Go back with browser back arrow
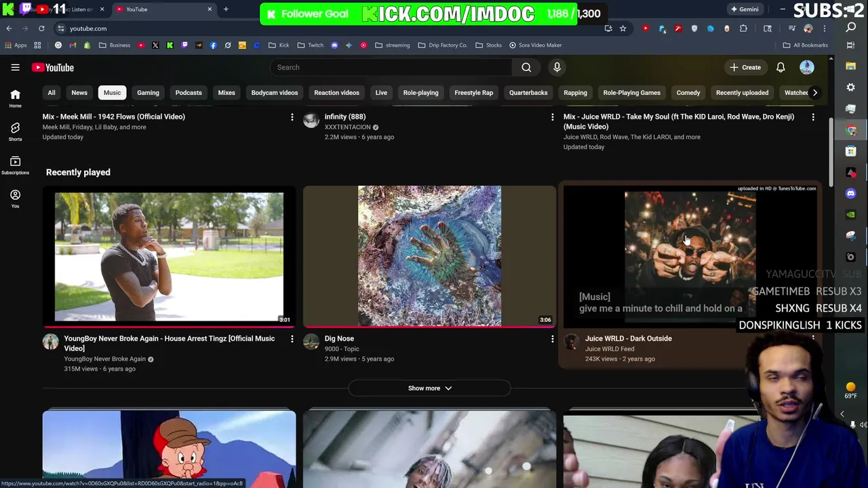The width and height of the screenshot is (868, 488). (9, 28)
